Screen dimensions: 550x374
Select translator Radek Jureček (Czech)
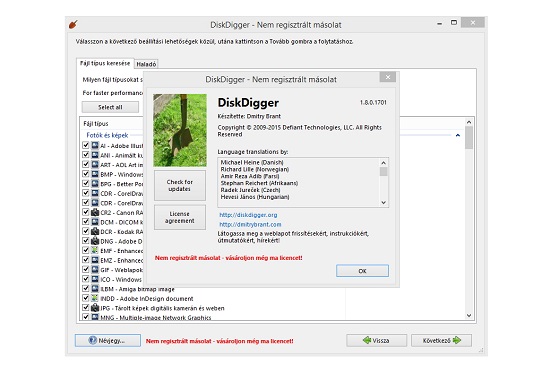pyautogui.click(x=250, y=190)
